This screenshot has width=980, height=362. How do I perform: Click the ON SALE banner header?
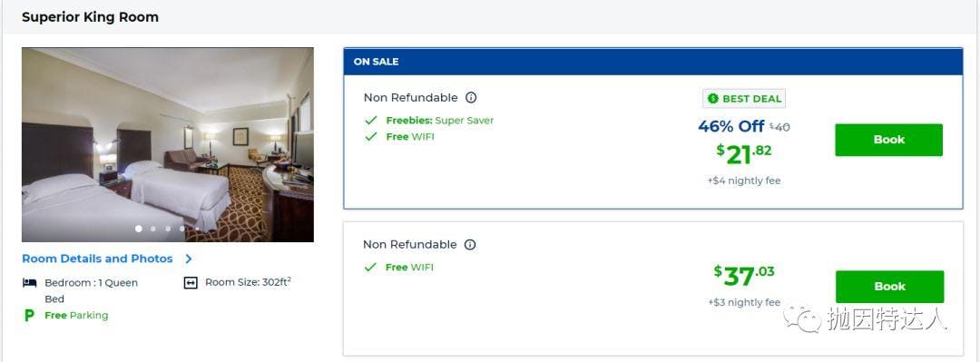(x=653, y=62)
